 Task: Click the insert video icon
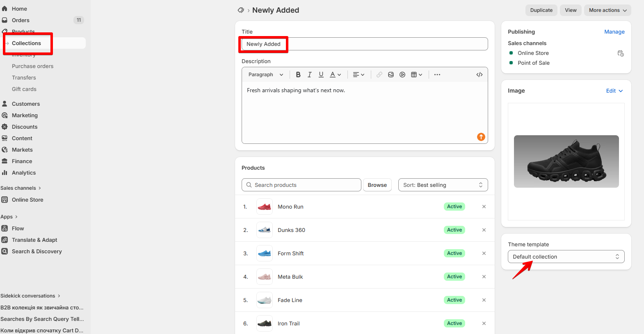(x=402, y=75)
